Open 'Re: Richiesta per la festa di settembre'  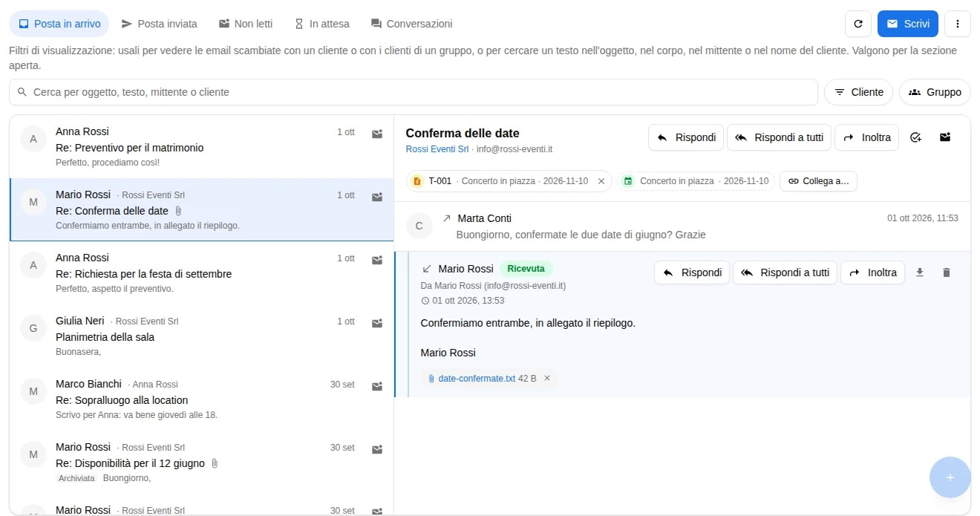[201, 273]
